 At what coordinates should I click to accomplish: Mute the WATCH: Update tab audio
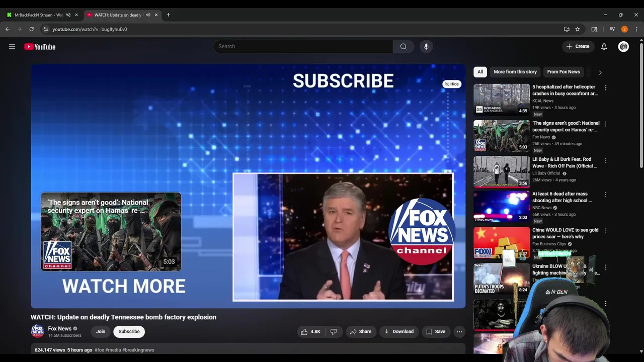[x=148, y=15]
